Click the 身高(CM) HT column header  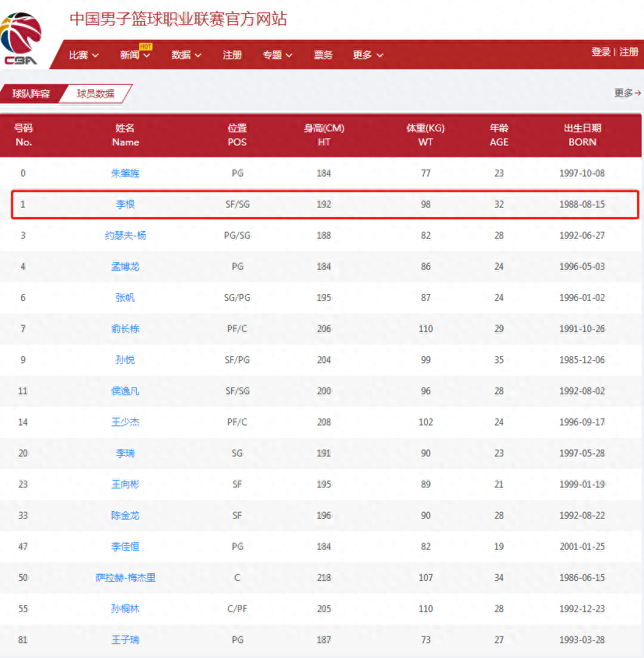pos(324,135)
